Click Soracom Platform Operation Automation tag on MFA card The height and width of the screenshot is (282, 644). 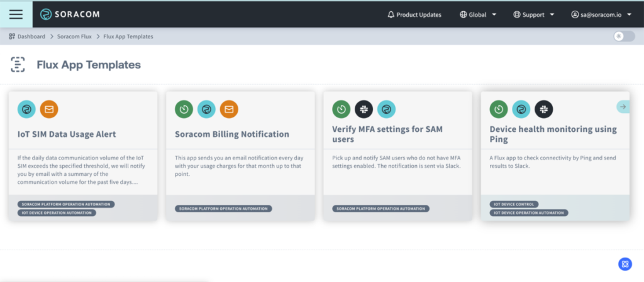pyautogui.click(x=380, y=209)
